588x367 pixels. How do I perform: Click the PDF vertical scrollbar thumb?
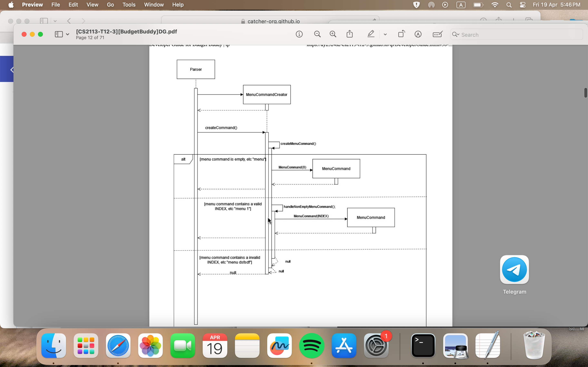pos(585,93)
